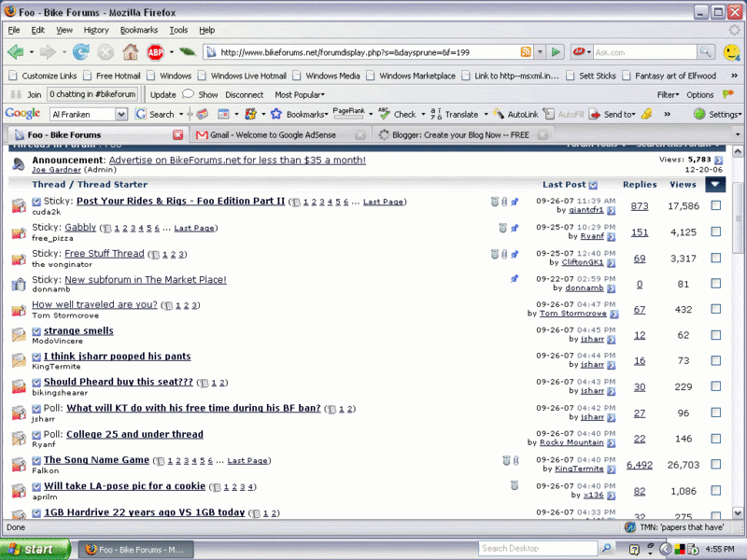Reload the page with the Refresh icon
This screenshot has width=747, height=560.
click(81, 52)
